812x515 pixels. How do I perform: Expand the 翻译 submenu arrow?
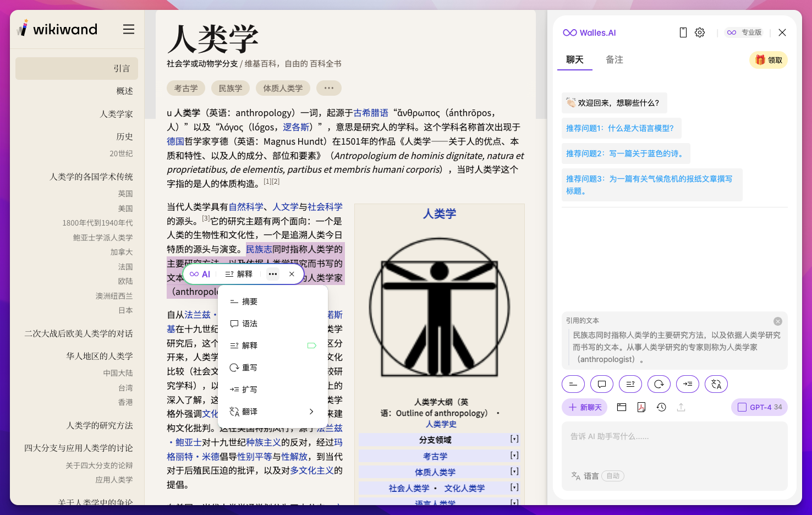pos(311,412)
